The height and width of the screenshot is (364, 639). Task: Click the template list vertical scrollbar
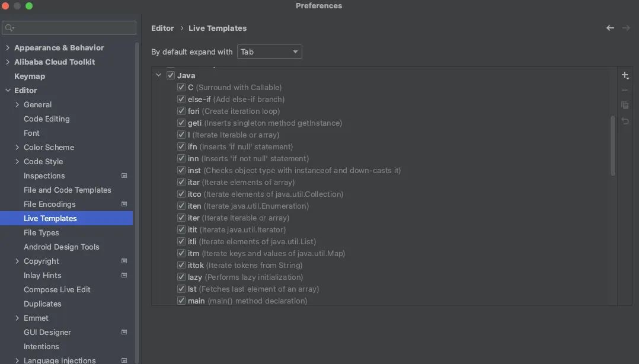[612, 146]
